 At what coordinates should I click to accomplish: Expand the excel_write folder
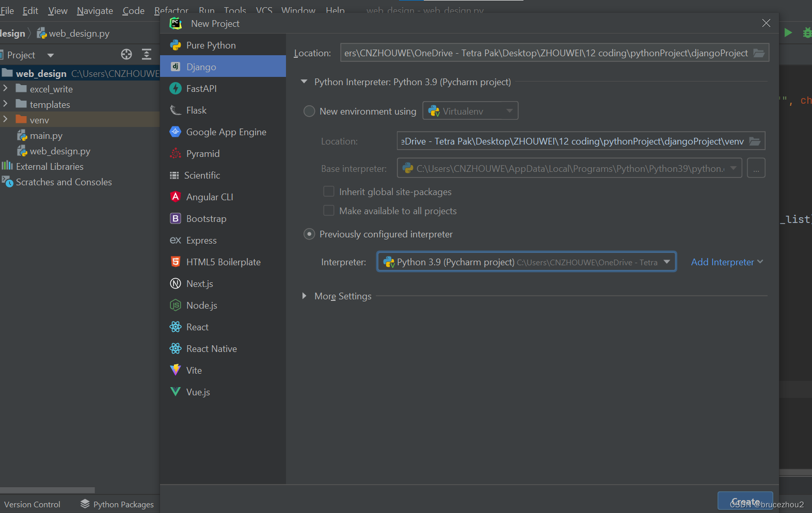click(x=6, y=88)
